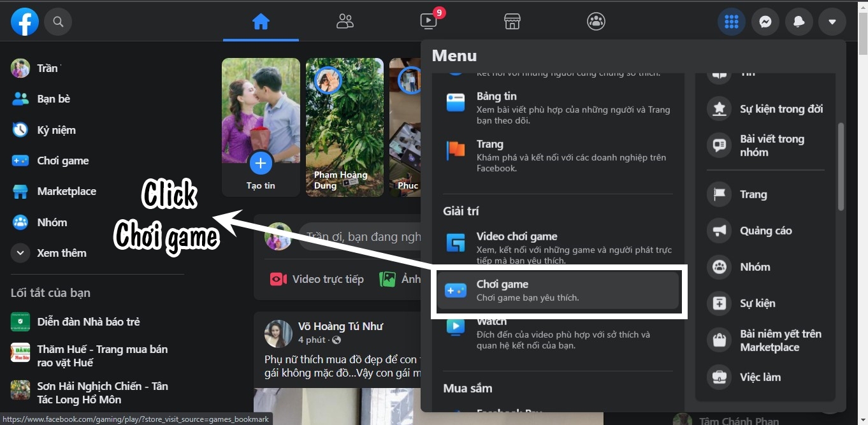Open the Account dropdown arrow

(832, 22)
